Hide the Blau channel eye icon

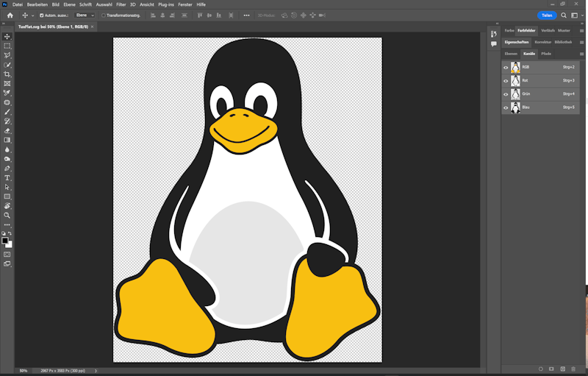[506, 107]
